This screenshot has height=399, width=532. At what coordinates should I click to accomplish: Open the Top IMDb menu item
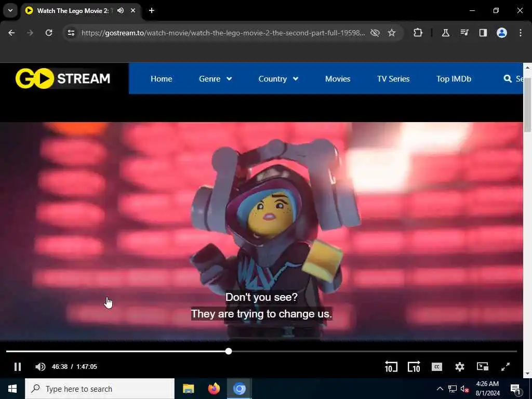[x=454, y=79]
